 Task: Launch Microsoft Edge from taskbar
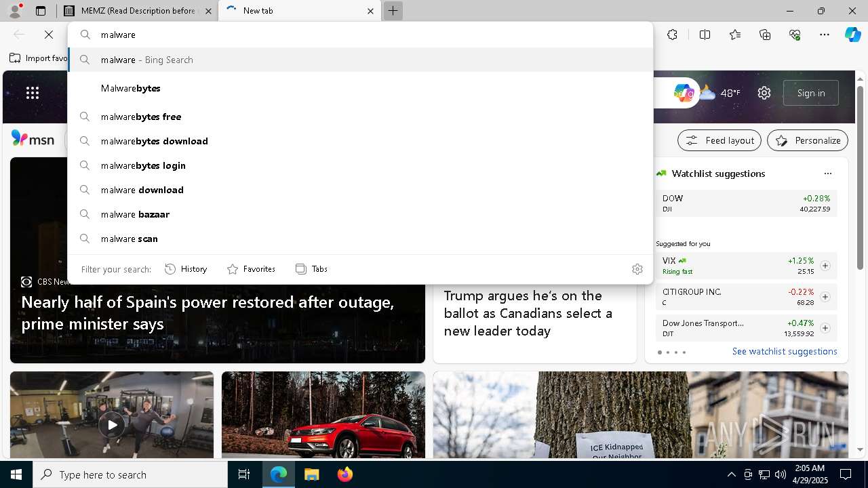279,474
